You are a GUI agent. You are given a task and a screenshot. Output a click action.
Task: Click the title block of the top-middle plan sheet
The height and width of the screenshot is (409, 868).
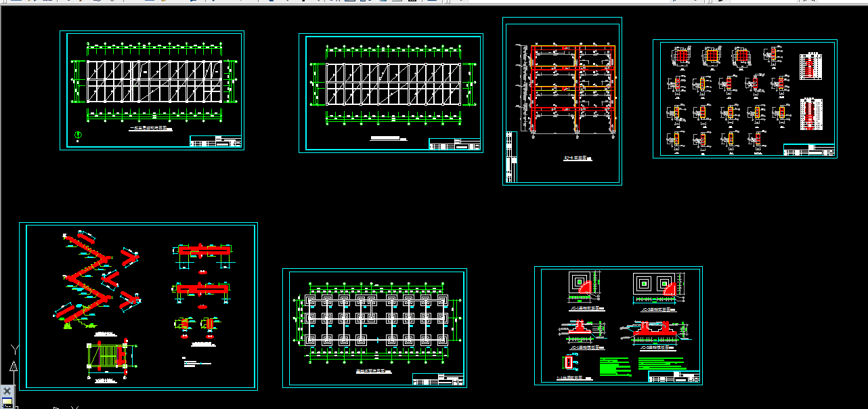point(454,144)
